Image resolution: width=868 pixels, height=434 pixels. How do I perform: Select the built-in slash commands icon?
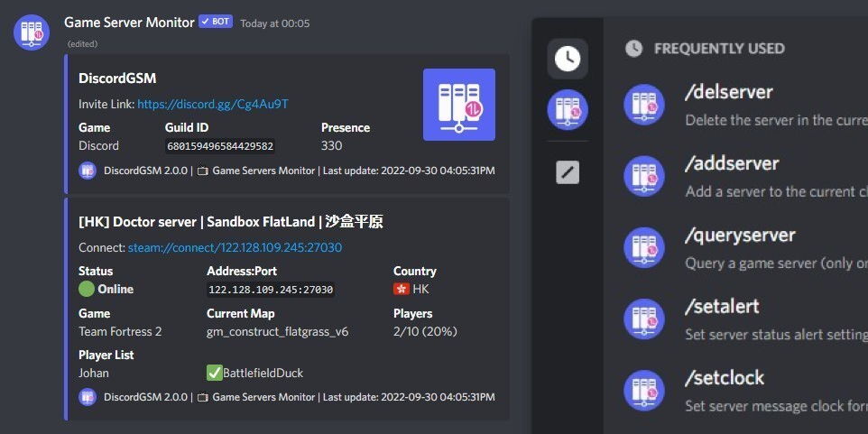(568, 172)
